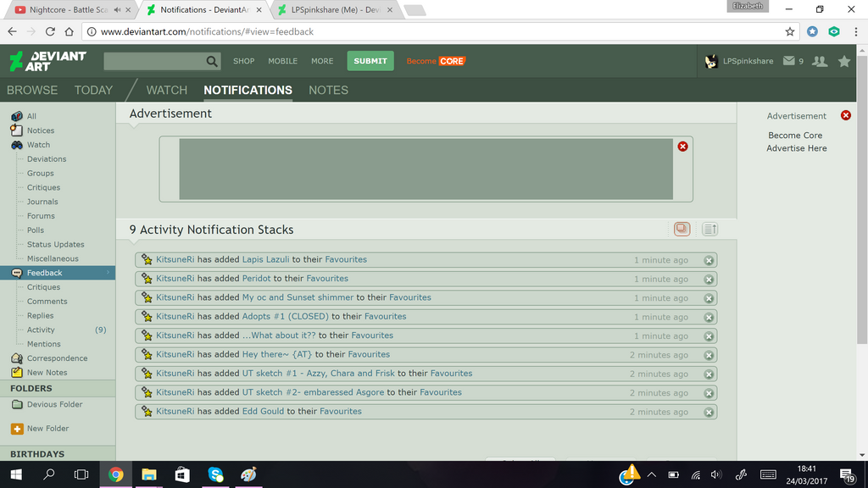Open Correspondence in sidebar

point(57,358)
